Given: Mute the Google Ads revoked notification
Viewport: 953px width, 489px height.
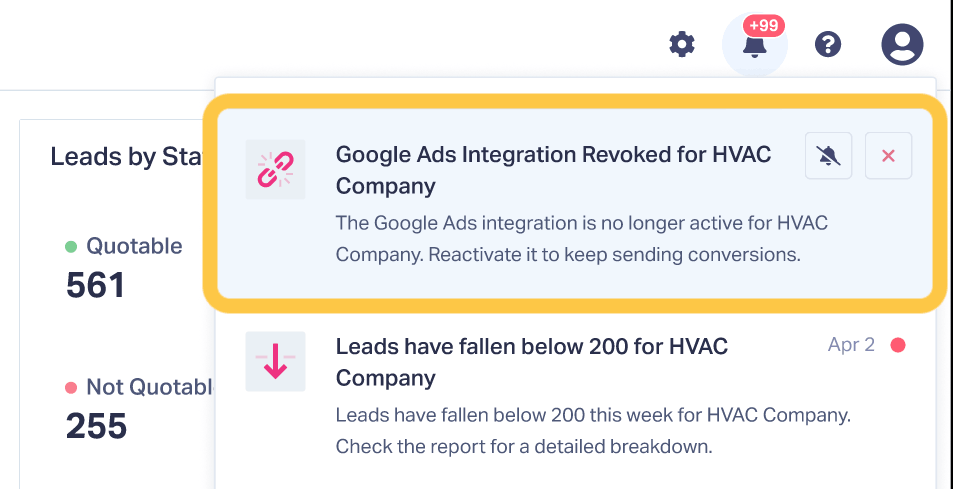Looking at the screenshot, I should [828, 156].
